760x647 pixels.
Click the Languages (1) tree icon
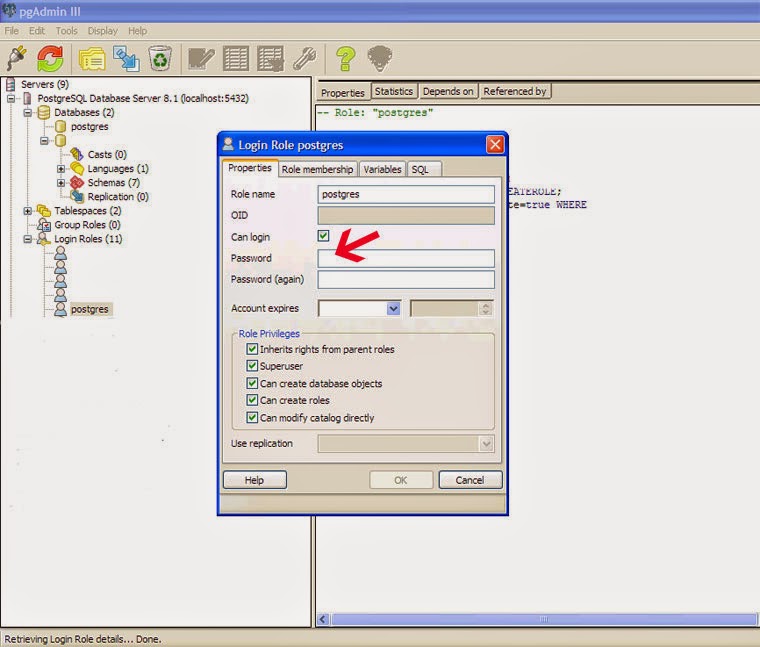pos(77,169)
